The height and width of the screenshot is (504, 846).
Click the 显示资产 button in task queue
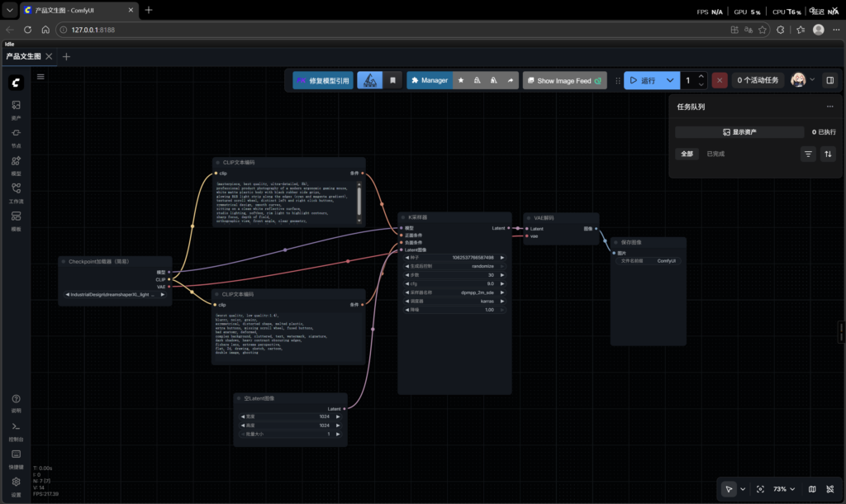point(739,131)
